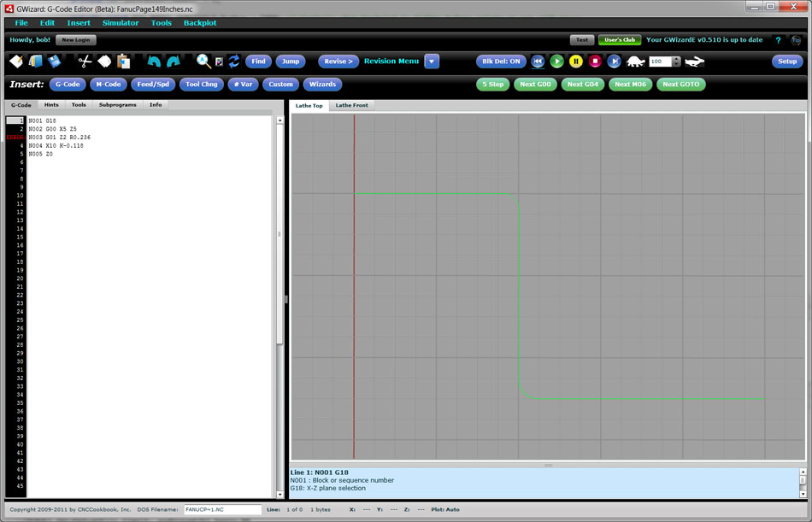The width and height of the screenshot is (812, 522).
Task: Create a new G-Code file
Action: [x=15, y=61]
